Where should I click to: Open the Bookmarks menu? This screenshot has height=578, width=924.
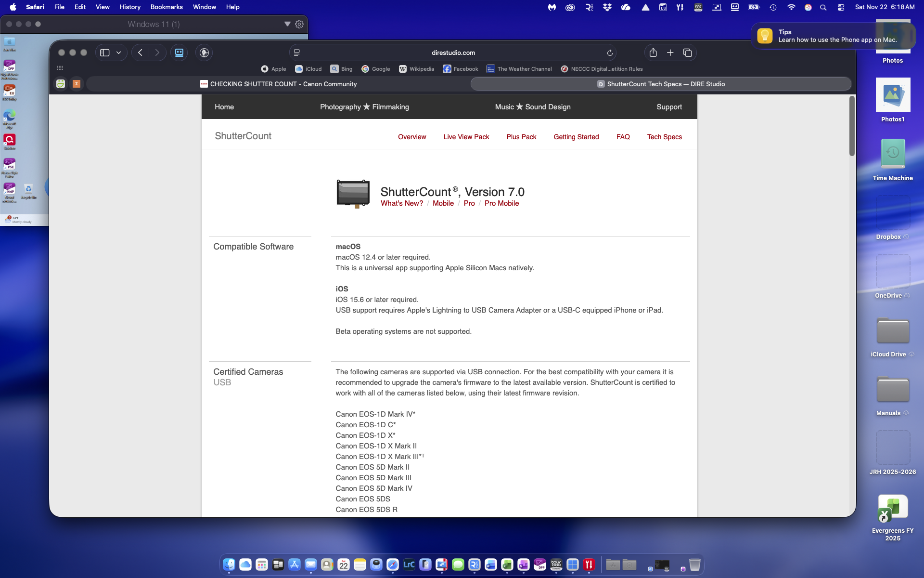tap(167, 7)
